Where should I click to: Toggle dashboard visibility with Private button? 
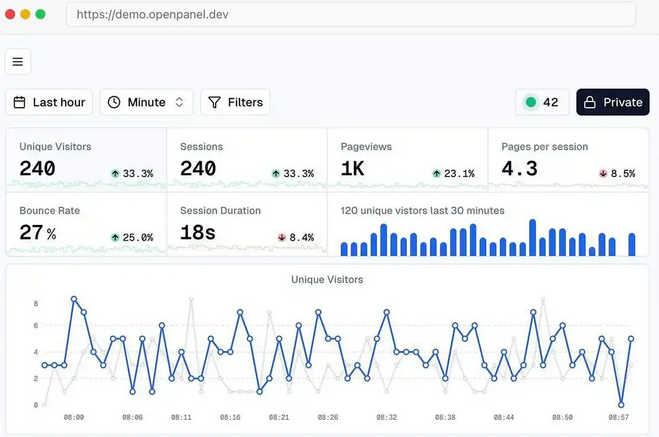[612, 102]
